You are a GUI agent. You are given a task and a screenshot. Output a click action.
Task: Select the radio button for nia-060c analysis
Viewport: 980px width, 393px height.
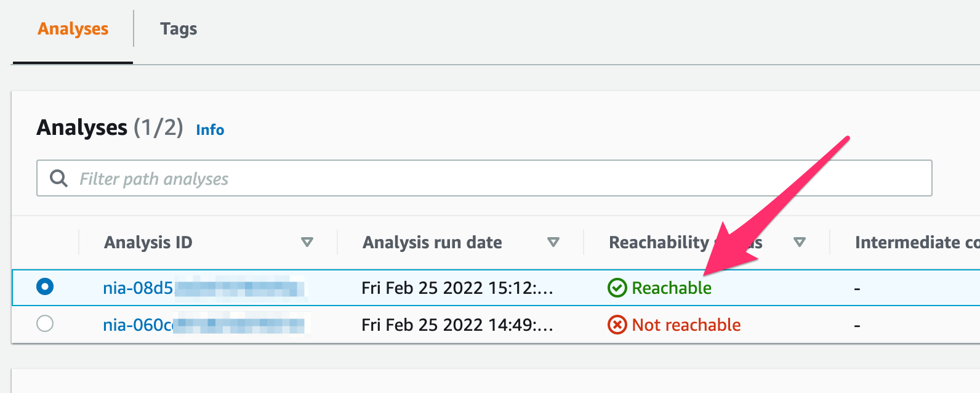tap(45, 323)
